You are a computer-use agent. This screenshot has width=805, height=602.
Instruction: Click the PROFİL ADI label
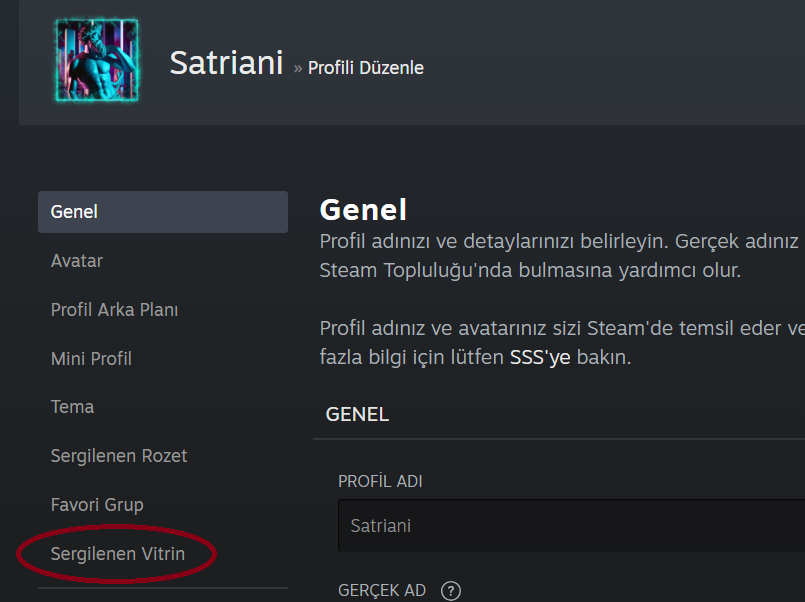tap(380, 481)
